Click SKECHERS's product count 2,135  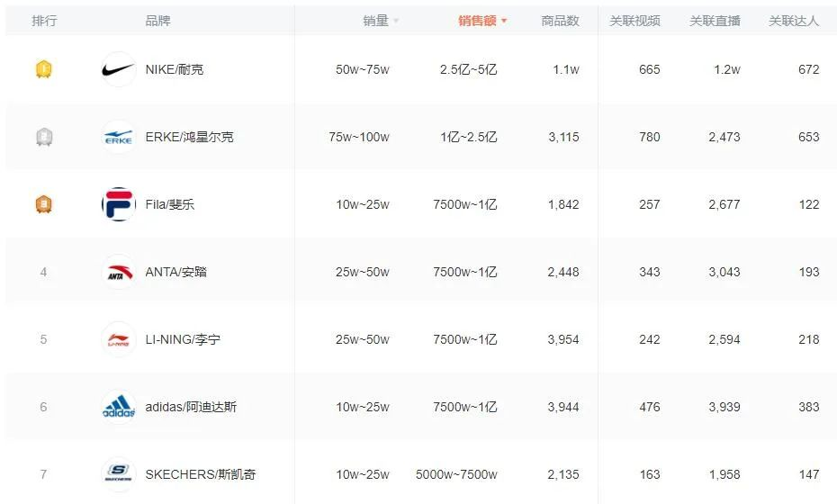563,474
